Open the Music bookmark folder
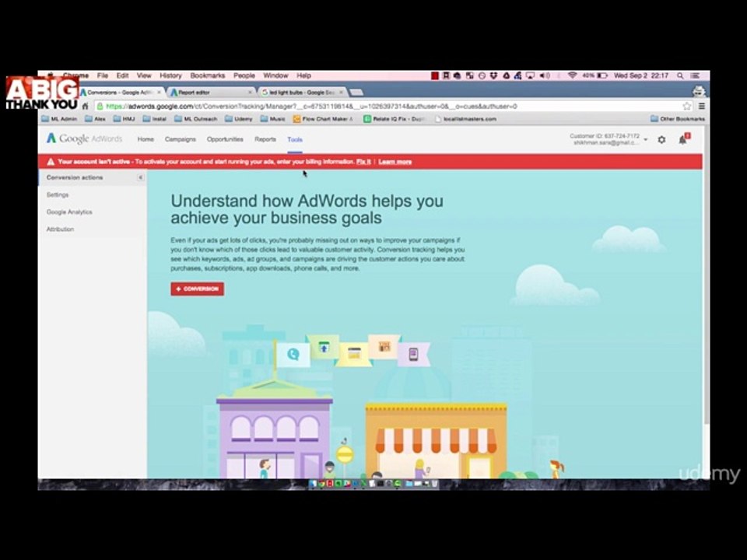 pos(273,119)
